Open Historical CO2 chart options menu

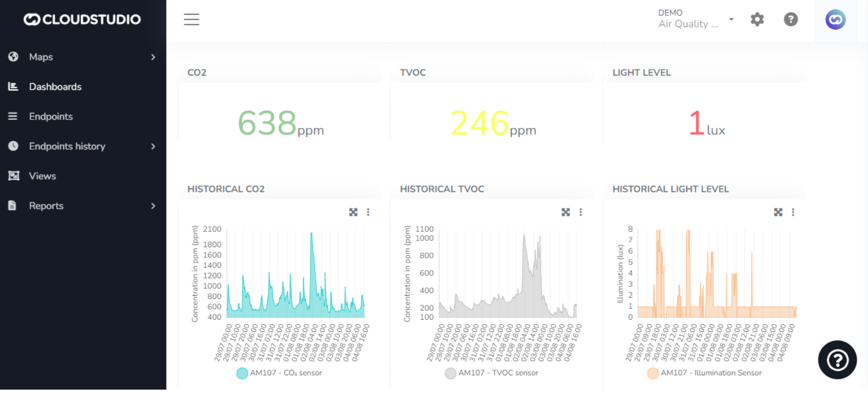tap(368, 212)
